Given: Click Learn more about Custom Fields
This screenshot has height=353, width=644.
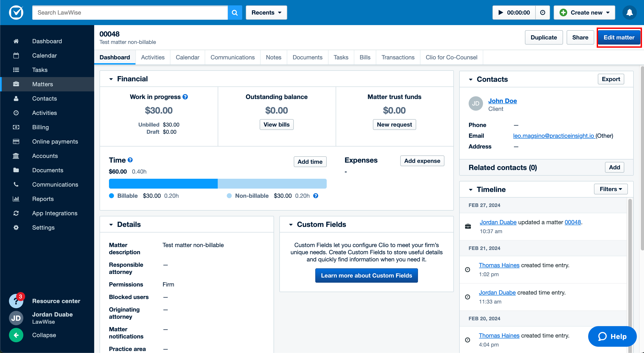Looking at the screenshot, I should pos(366,275).
